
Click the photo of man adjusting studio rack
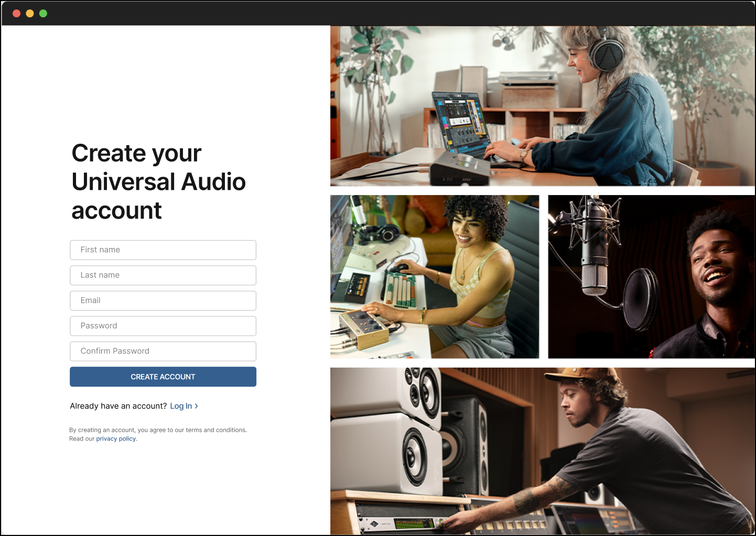(x=543, y=451)
